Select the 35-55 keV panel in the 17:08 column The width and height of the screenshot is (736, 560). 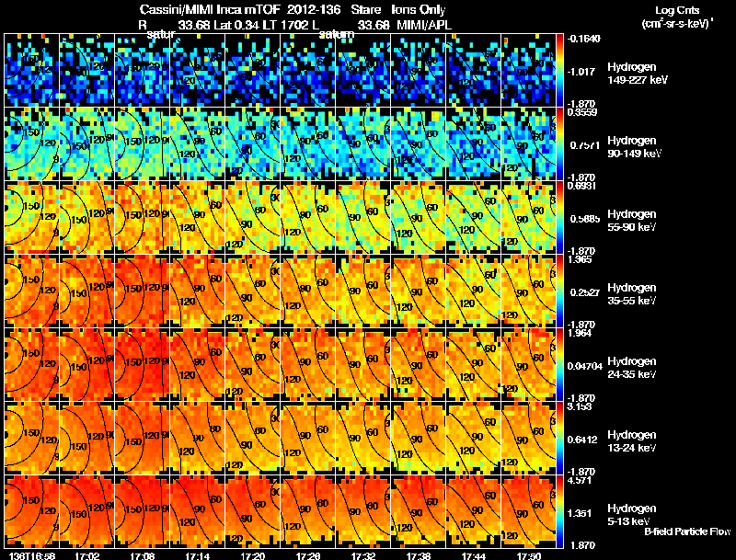pos(143,291)
